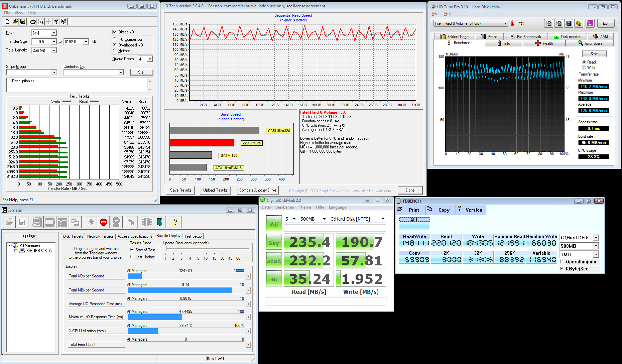Viewport: 622px width, 364px height.
Task: Click Iometer STOP ALL tests icon
Action: [116, 222]
